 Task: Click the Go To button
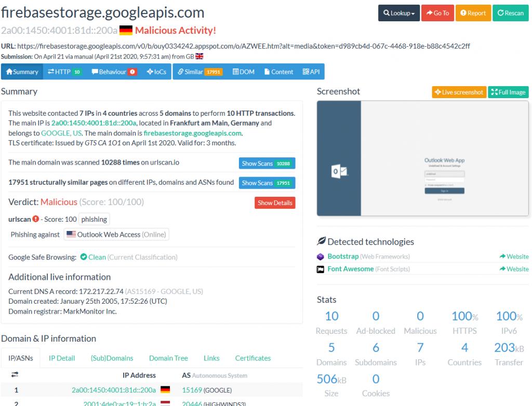437,13
